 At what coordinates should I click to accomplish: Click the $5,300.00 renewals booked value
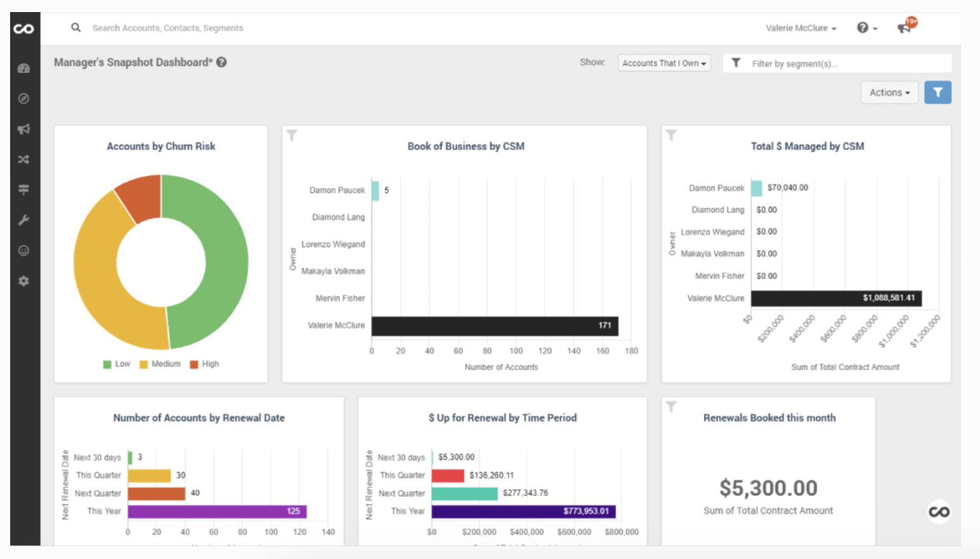pyautogui.click(x=768, y=488)
